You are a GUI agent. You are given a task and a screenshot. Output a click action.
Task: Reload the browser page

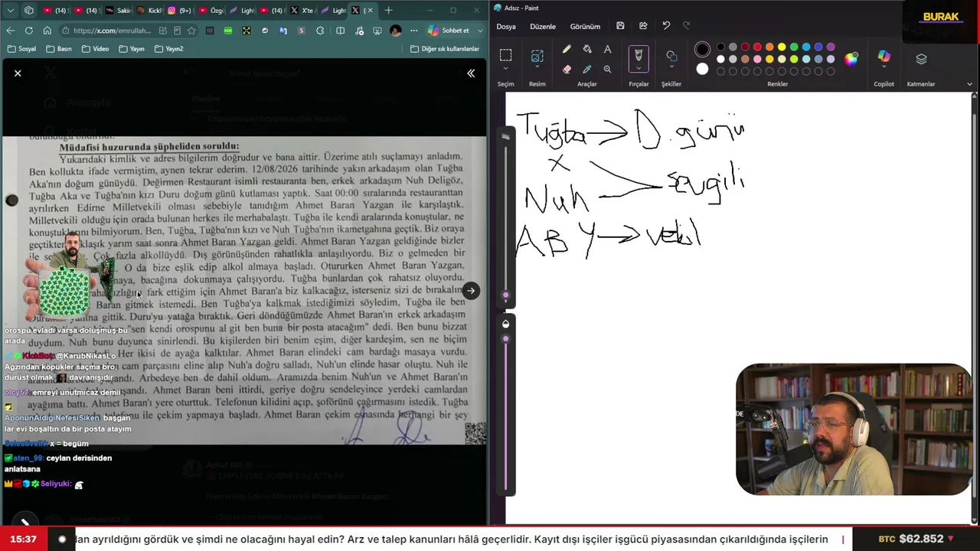pos(29,31)
